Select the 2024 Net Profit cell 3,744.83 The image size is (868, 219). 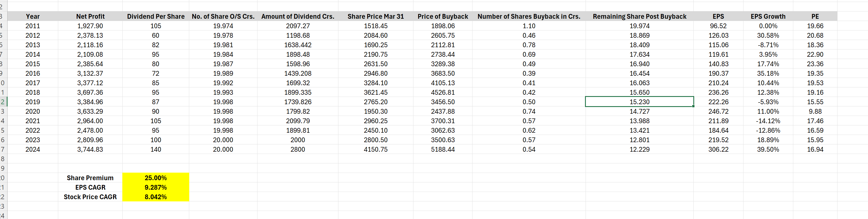click(90, 149)
